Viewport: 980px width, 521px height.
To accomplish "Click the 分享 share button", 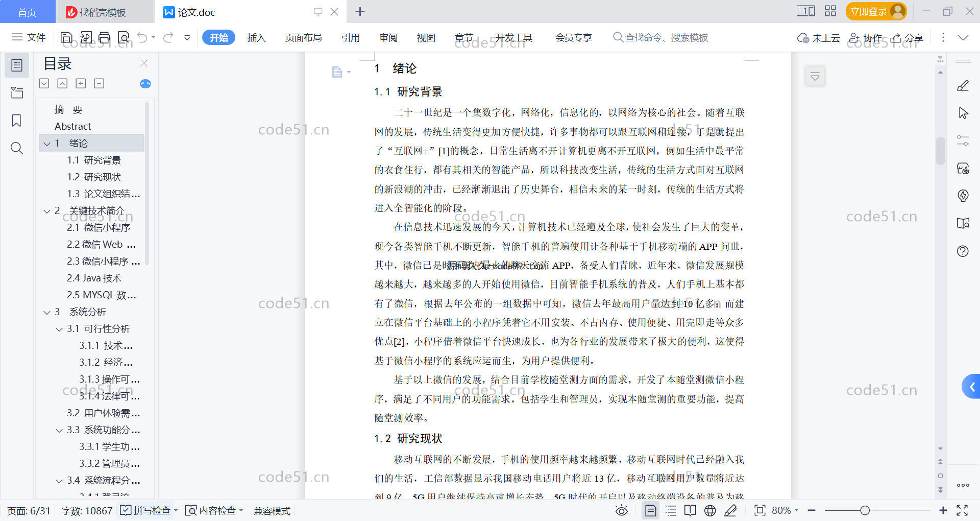I will point(907,38).
